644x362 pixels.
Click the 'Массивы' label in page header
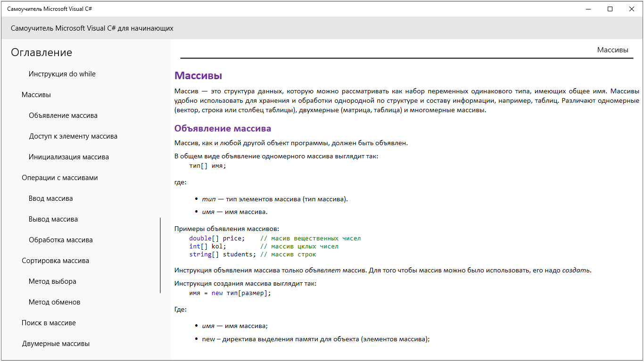[x=612, y=50]
